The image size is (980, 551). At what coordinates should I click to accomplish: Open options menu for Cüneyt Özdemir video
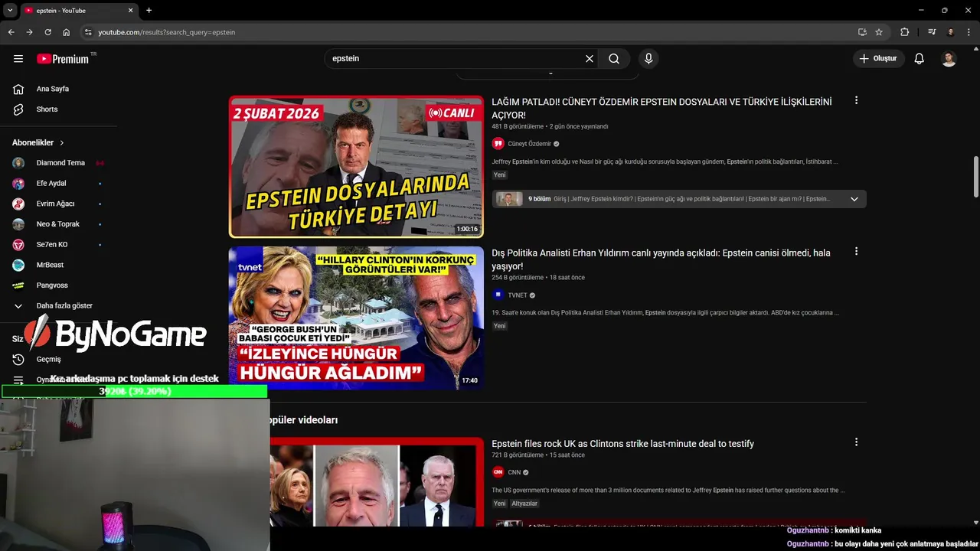pyautogui.click(x=856, y=100)
